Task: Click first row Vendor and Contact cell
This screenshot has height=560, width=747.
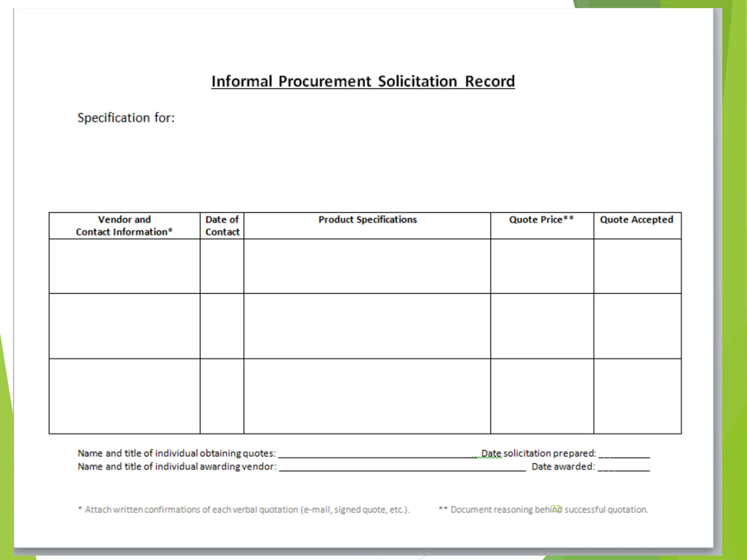Action: tap(124, 266)
